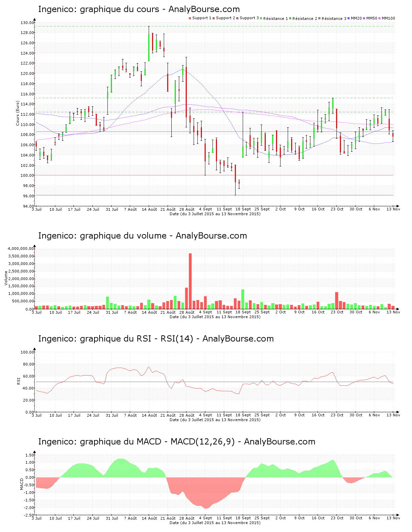
Task: Click the 80.00 value on RSI axis
Action: point(28,364)
